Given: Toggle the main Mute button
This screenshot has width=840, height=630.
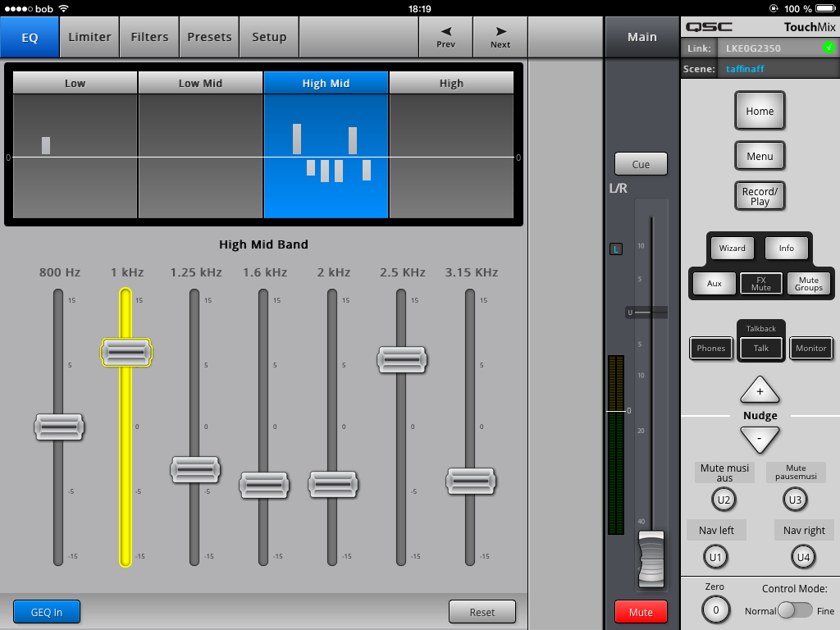Looking at the screenshot, I should [641, 612].
